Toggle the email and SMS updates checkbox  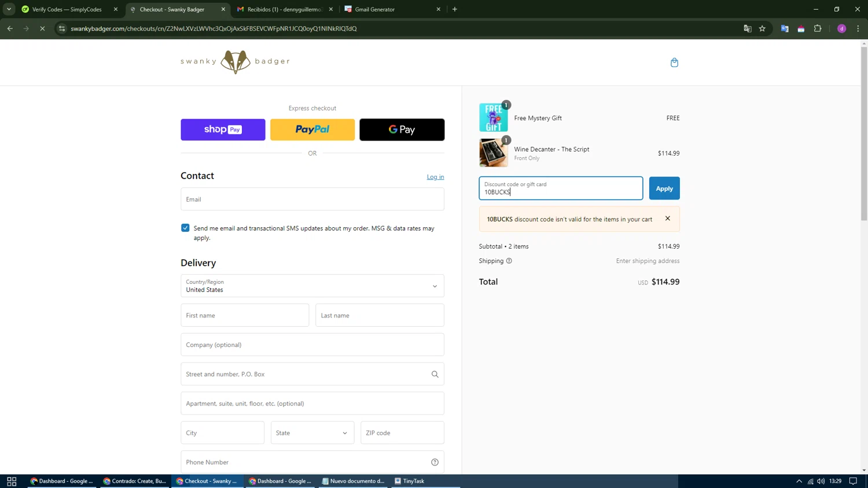(185, 228)
